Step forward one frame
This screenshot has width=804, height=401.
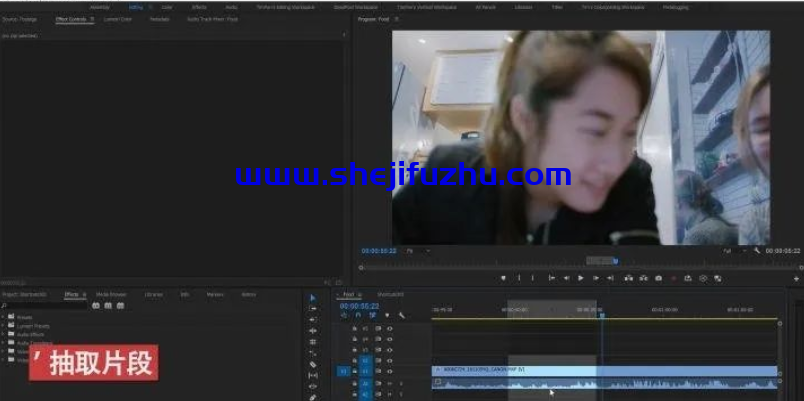(596, 278)
